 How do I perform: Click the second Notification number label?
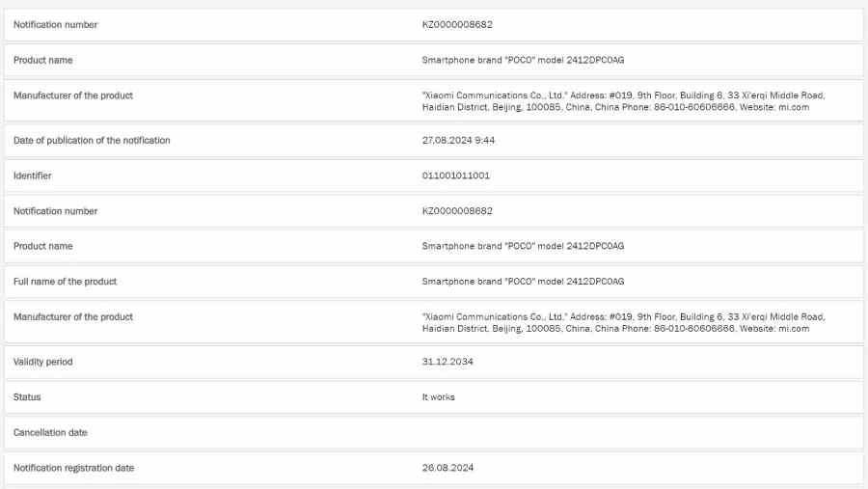click(55, 211)
